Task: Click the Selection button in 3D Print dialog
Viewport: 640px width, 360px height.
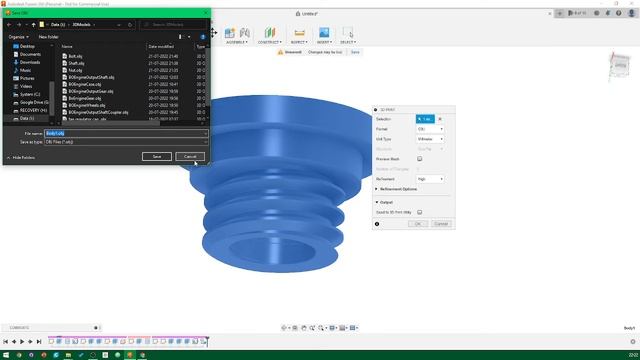Action: tap(425, 119)
